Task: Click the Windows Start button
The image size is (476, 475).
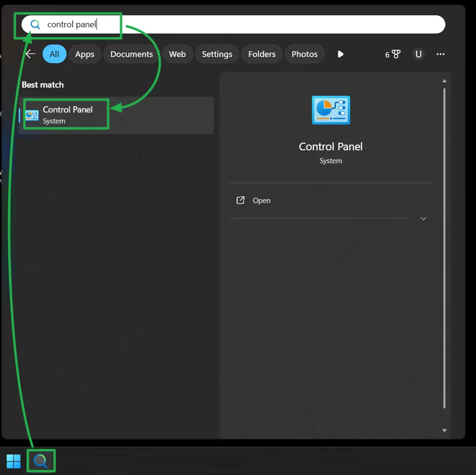Action: point(13,461)
